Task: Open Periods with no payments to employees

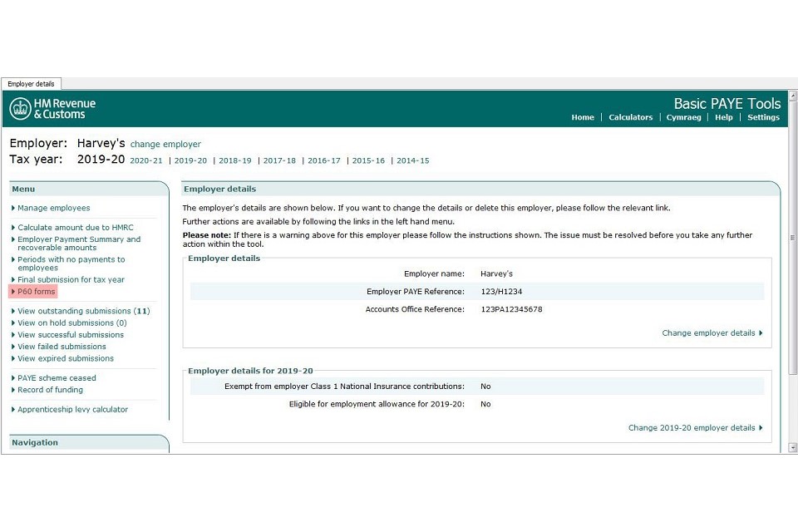Action: 71,264
